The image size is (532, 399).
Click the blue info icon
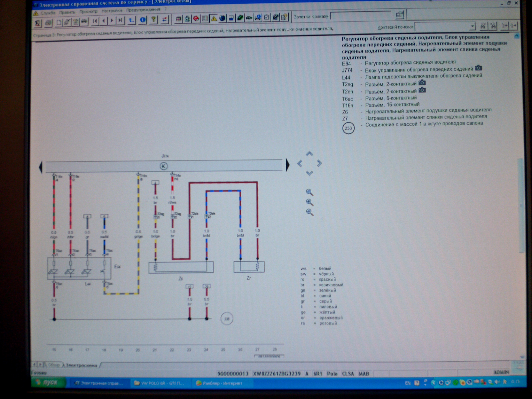tap(143, 20)
